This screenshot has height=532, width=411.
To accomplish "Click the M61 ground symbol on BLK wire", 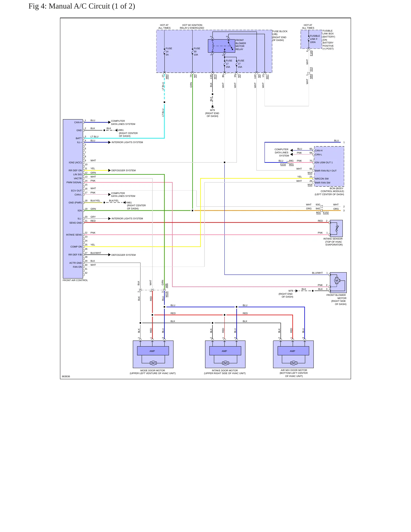I will click(117, 130).
